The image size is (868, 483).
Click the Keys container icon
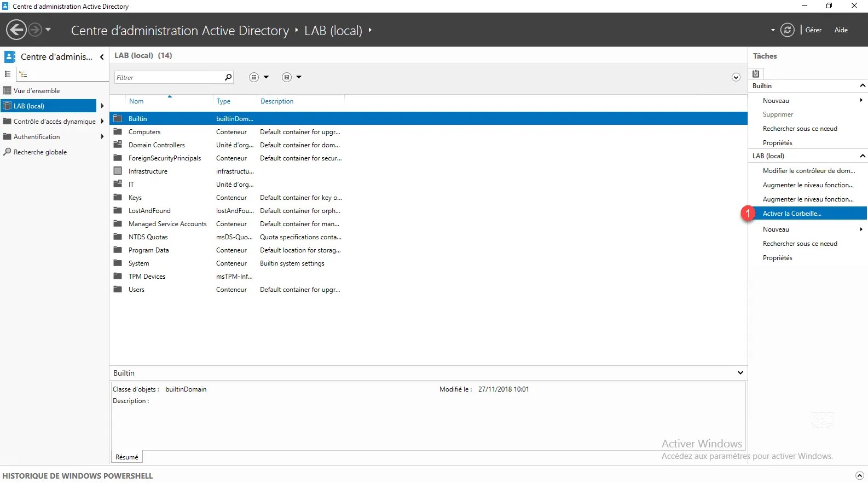click(x=118, y=197)
